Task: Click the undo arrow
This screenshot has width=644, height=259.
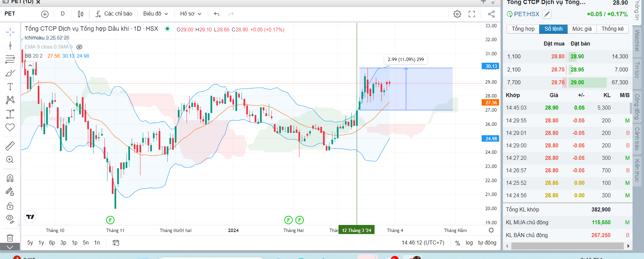Action: [x=217, y=14]
